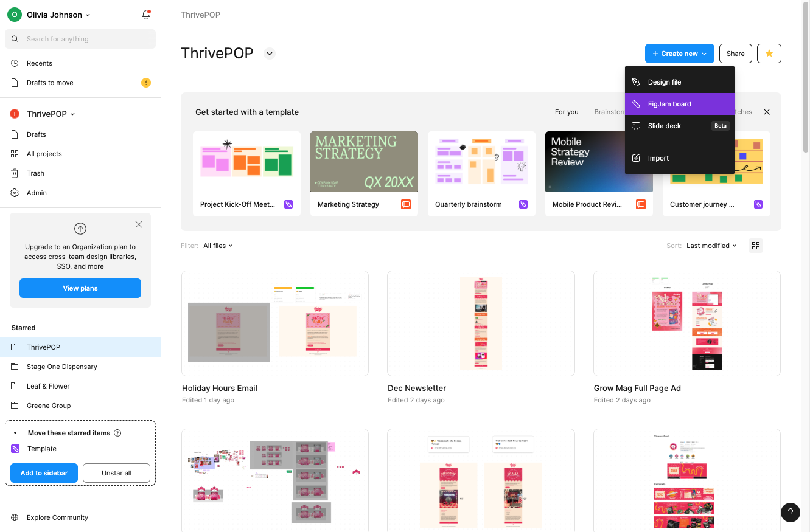Click the Drafts to move warning badge
Viewport: 810px width, 532px height.
(146, 83)
